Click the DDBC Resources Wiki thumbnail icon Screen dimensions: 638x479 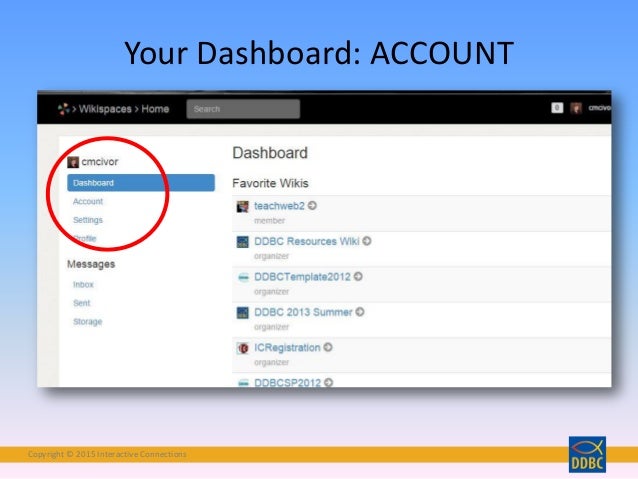[243, 242]
